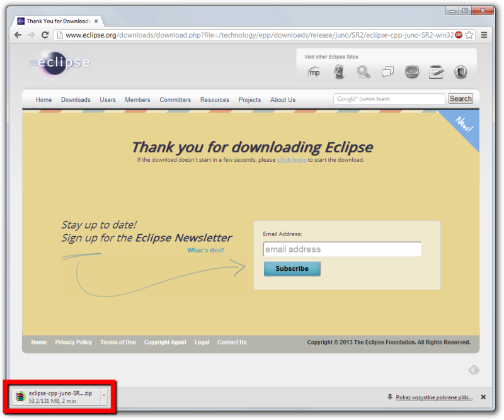
Task: Maximize the browser window
Action: coord(465,11)
